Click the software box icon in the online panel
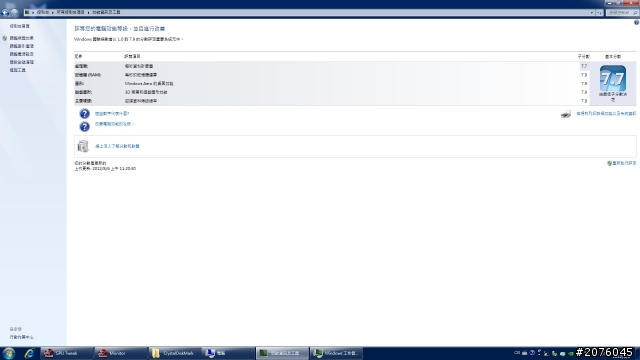This screenshot has height=360, width=640. 83,146
